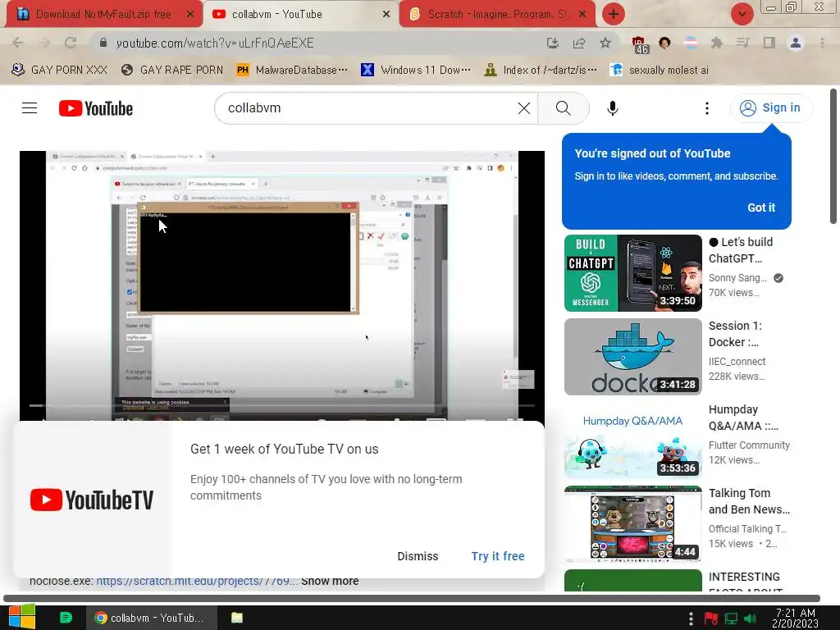
Task: Bookmark this page with the star icon
Action: point(605,43)
